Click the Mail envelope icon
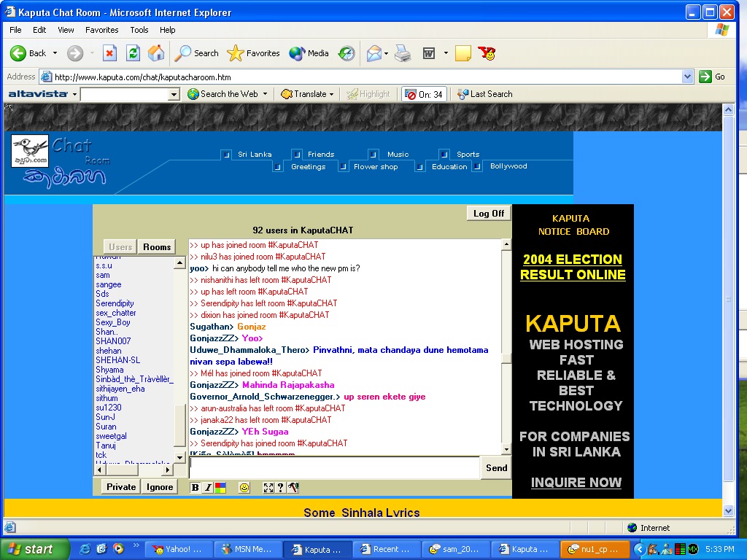 click(x=374, y=53)
